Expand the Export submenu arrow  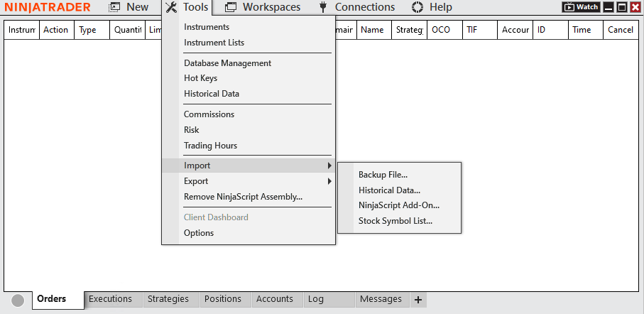(x=329, y=181)
